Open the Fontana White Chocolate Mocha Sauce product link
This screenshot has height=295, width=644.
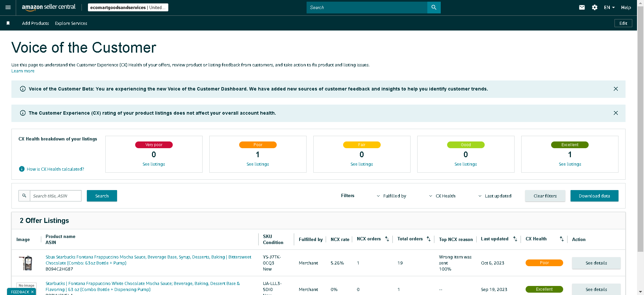143,286
